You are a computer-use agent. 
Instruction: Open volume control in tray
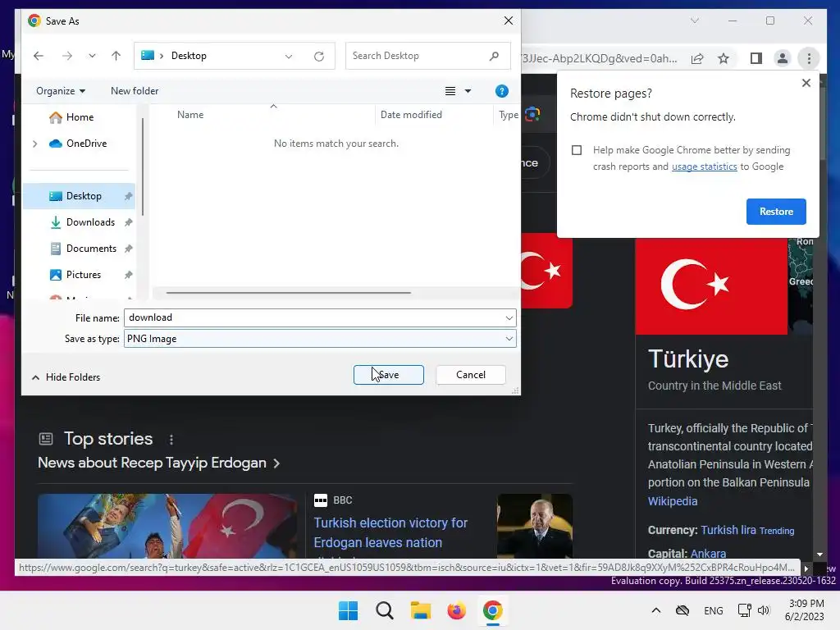[764, 610]
